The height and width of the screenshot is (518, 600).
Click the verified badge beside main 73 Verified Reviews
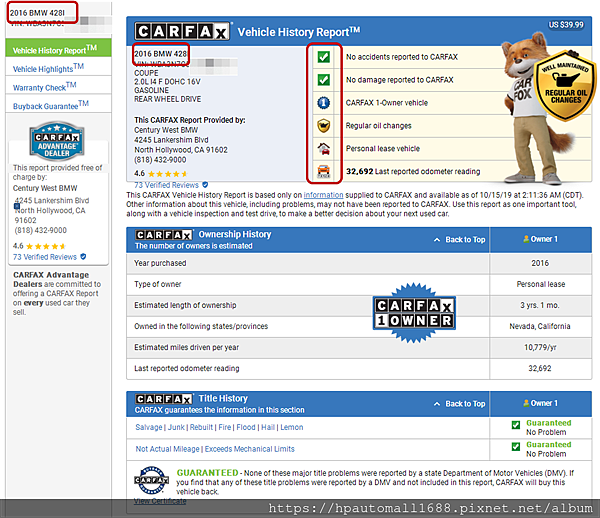pyautogui.click(x=205, y=185)
